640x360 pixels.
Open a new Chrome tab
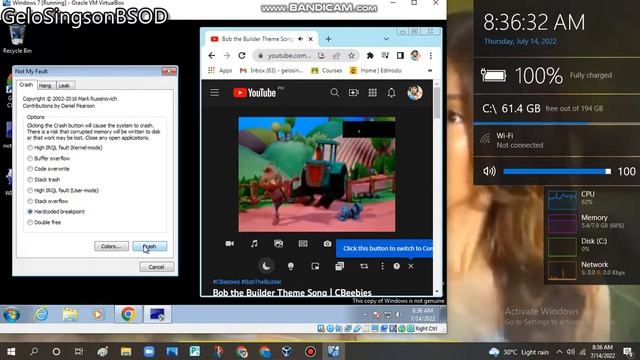tap(328, 39)
